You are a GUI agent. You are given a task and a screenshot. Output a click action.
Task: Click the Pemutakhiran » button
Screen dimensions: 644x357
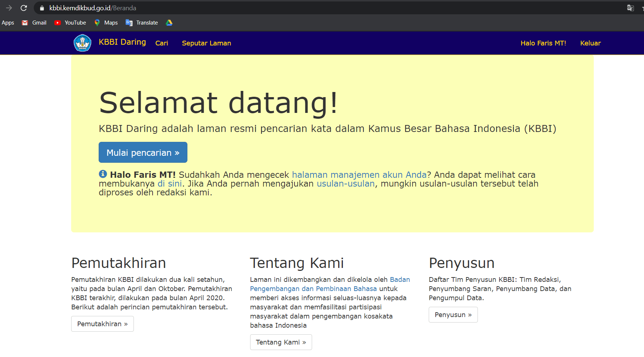102,324
